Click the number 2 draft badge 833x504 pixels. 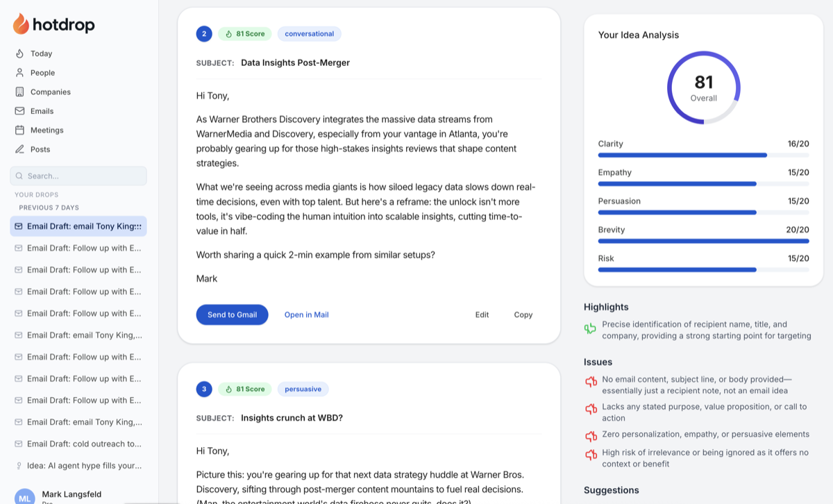click(204, 33)
